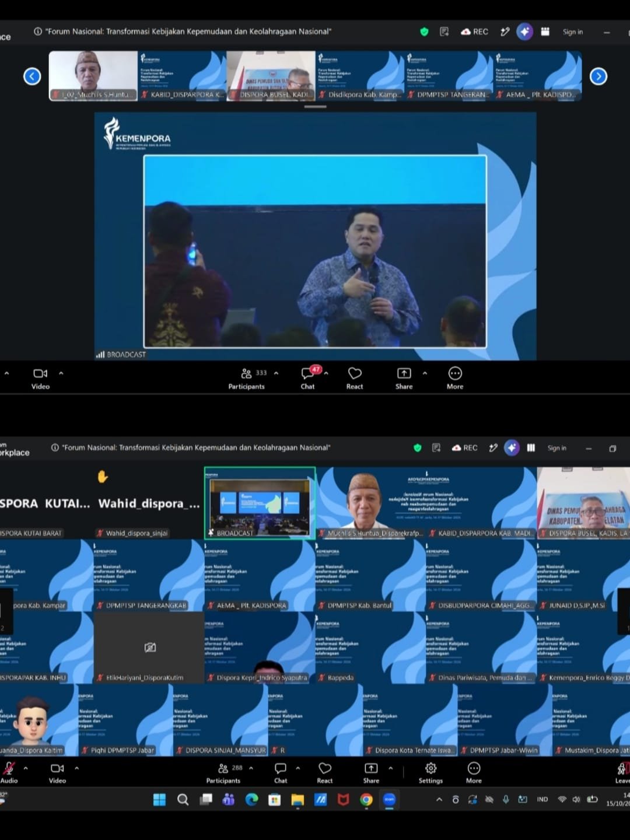Open More options in lower Zoom toolbar
Screen dimensions: 630x840
tap(474, 773)
